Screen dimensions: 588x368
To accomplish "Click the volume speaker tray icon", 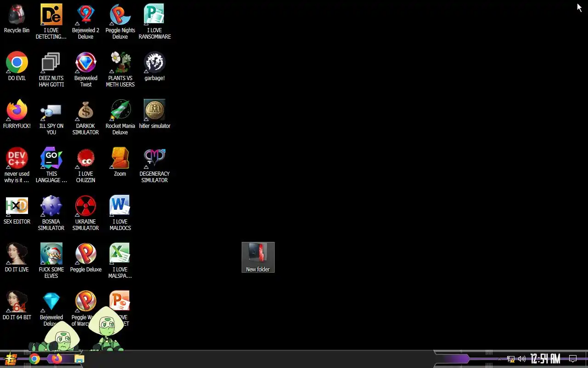I will 522,359.
